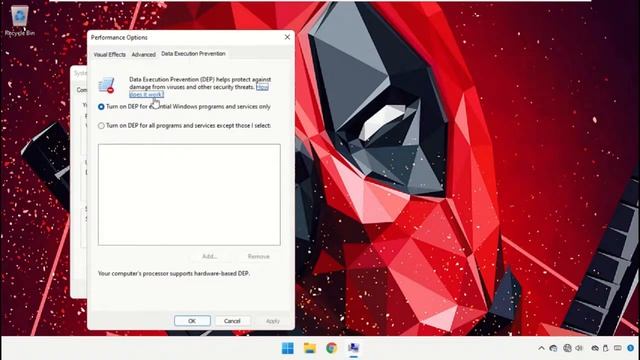Viewport: 640px width, 360px height.
Task: Click the keyboard tray icon
Action: pyautogui.click(x=618, y=348)
